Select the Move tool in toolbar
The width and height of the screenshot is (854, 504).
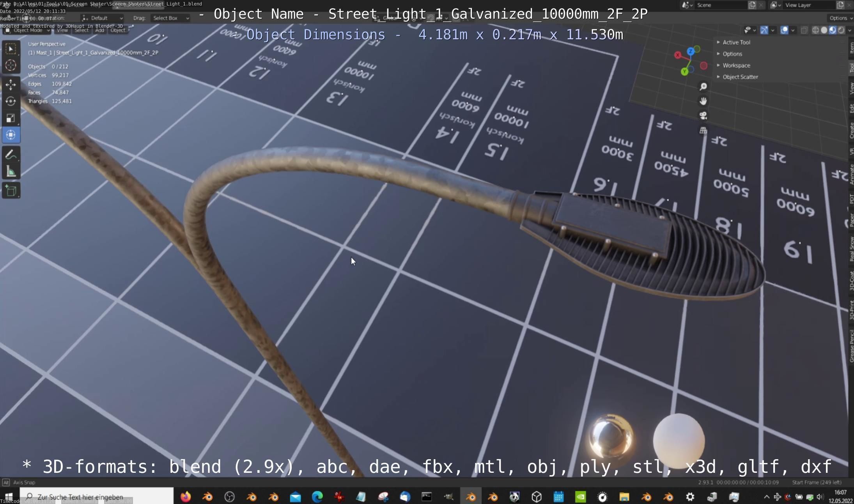tap(11, 84)
